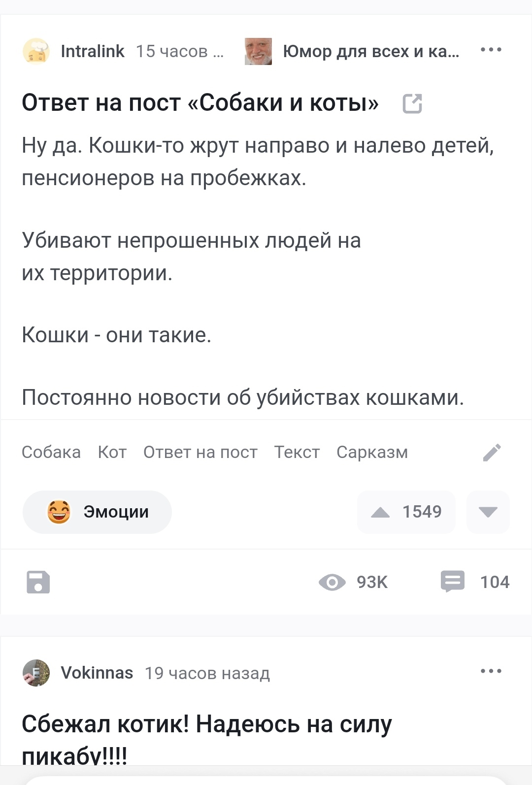
Task: Downvote the post with the down arrow
Action: coord(488,512)
